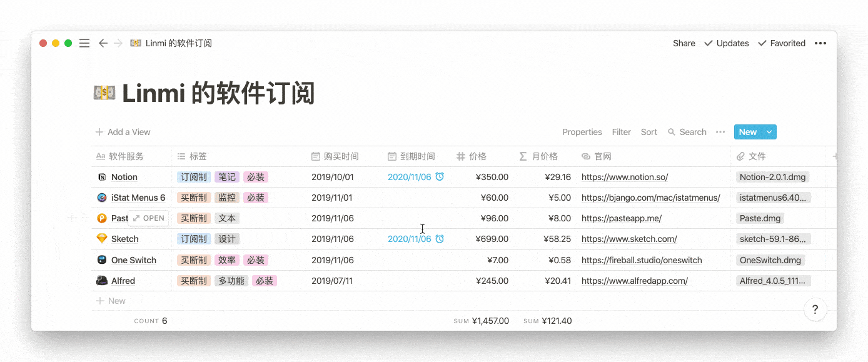868x362 pixels.
Task: Go forward with the right arrow
Action: pos(118,43)
